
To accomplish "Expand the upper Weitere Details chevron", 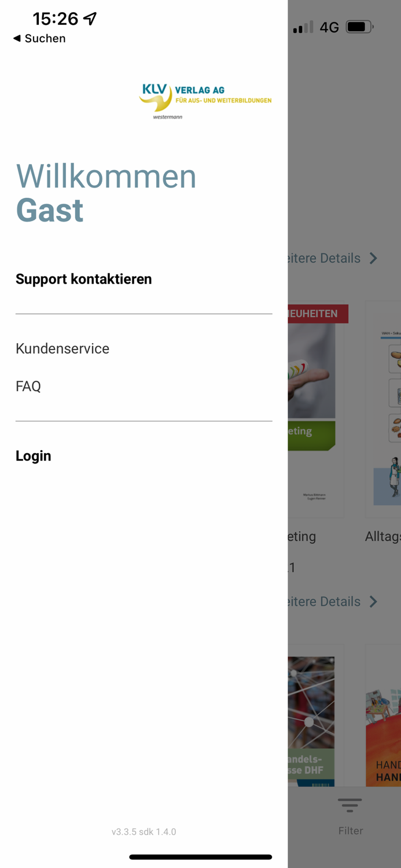I will click(x=373, y=258).
